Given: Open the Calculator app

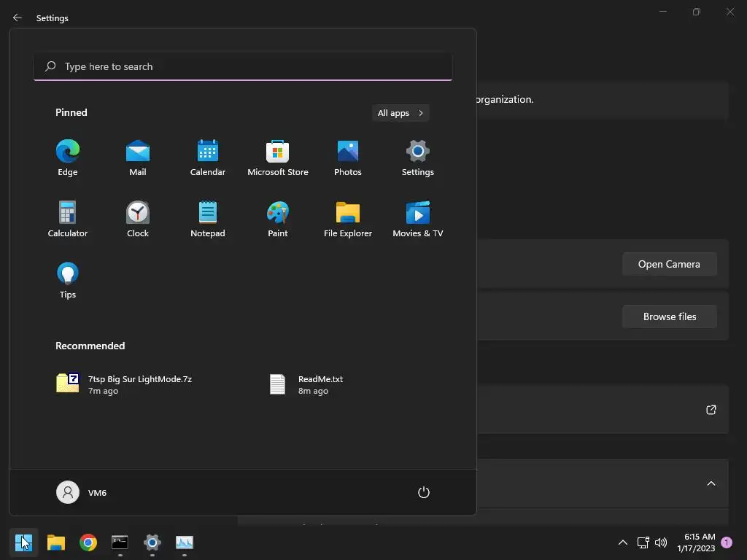Looking at the screenshot, I should point(68,219).
